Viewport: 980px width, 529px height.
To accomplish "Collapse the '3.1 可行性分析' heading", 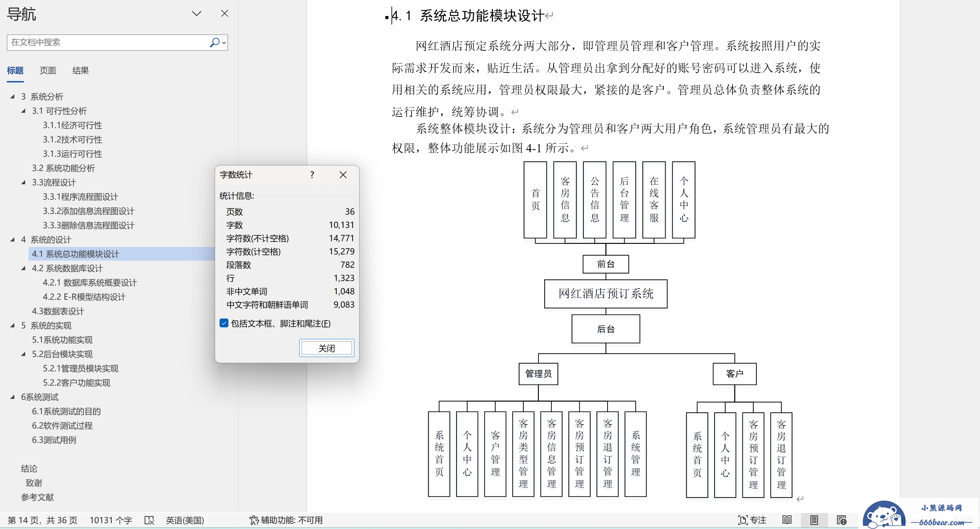I will pyautogui.click(x=23, y=111).
